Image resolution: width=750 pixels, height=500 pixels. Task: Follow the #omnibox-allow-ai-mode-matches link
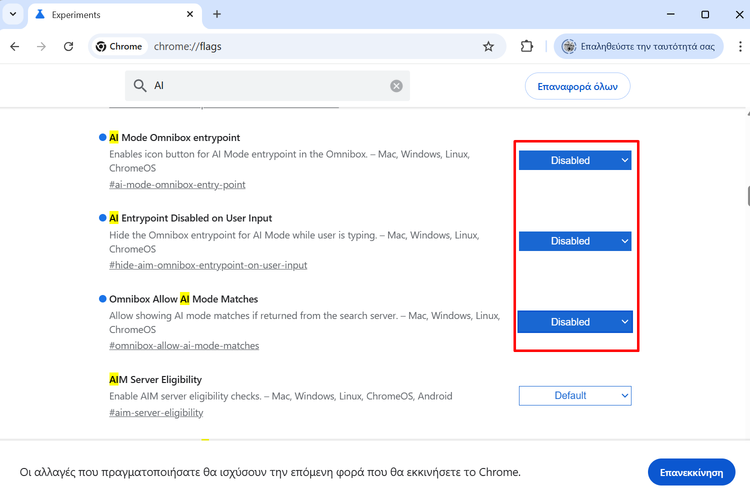184,346
